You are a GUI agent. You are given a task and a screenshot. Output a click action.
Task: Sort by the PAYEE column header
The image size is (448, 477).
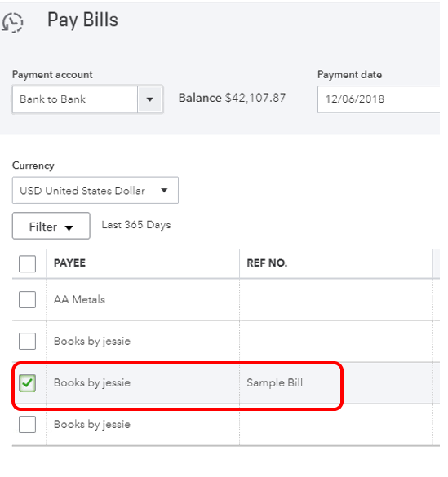tap(69, 263)
